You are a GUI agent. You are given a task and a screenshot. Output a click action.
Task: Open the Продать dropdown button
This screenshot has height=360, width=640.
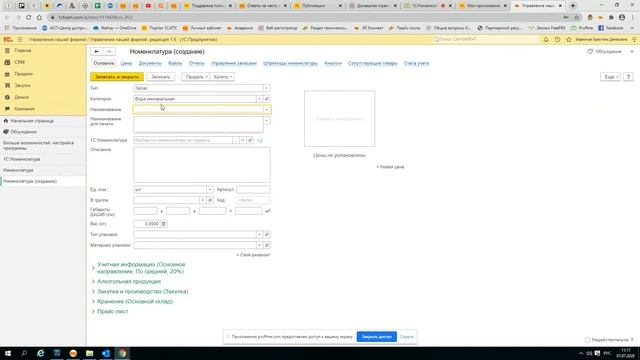pos(196,77)
